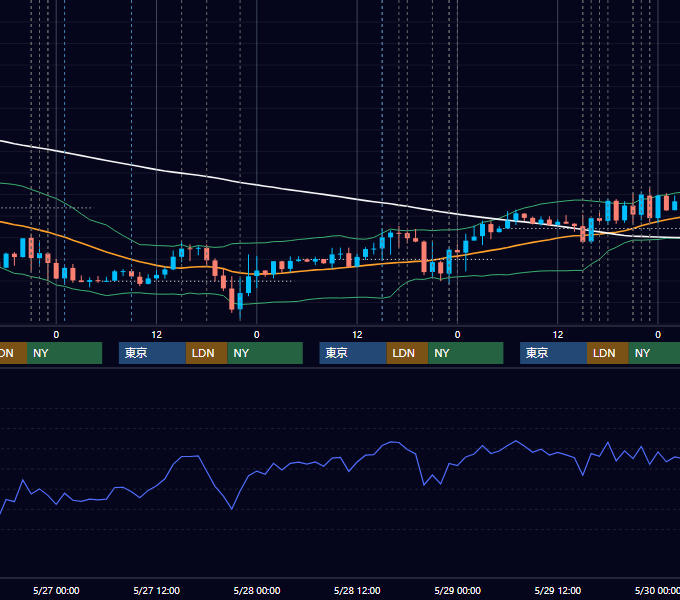Click the 東京 session block for 5/27
Viewport: 680px width, 600px height.
(x=152, y=353)
